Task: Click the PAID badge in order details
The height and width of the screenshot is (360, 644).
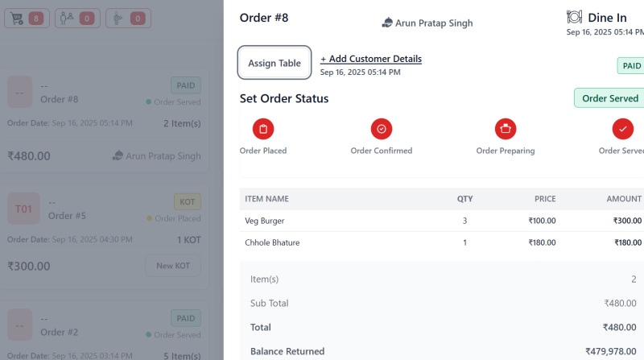Action: [630, 66]
